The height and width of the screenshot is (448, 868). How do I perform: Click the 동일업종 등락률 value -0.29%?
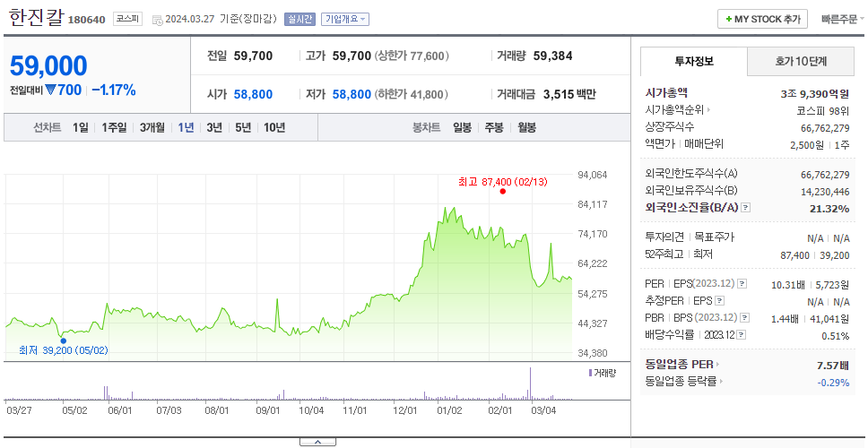pos(833,383)
